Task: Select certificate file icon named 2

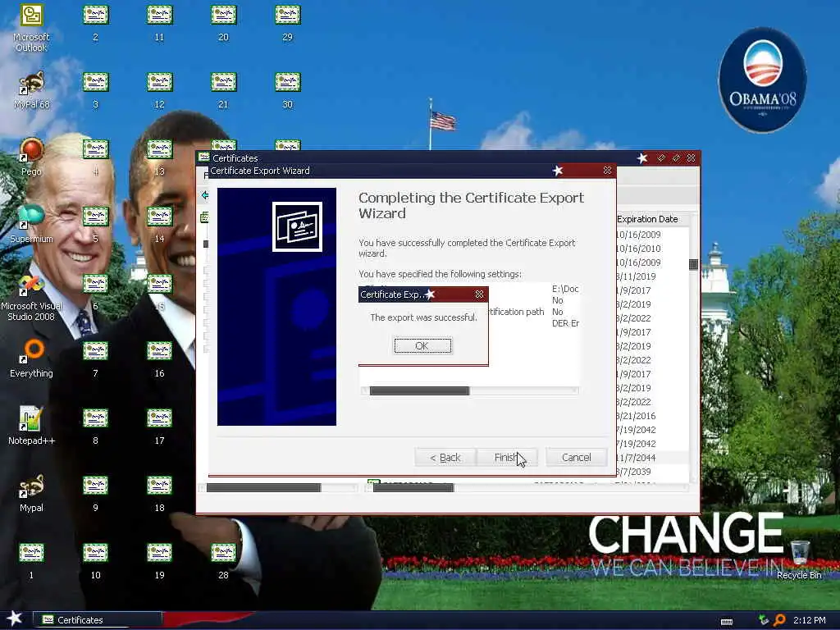Action: click(x=95, y=22)
